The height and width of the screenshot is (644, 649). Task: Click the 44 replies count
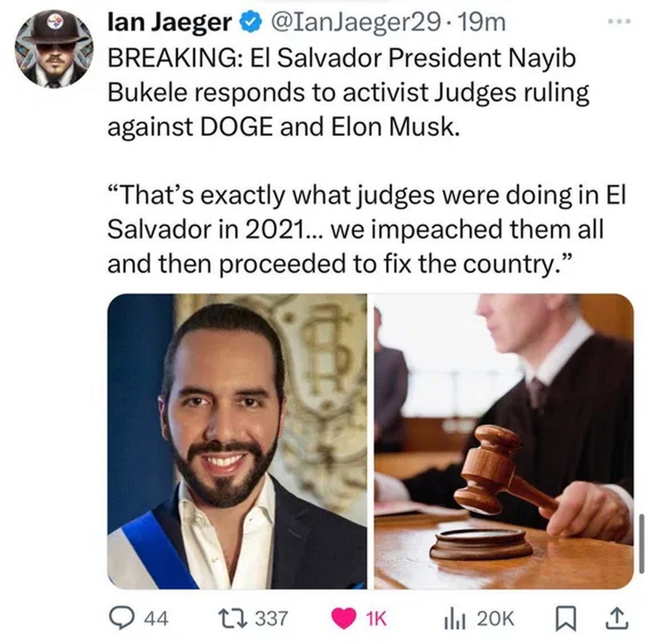156,619
